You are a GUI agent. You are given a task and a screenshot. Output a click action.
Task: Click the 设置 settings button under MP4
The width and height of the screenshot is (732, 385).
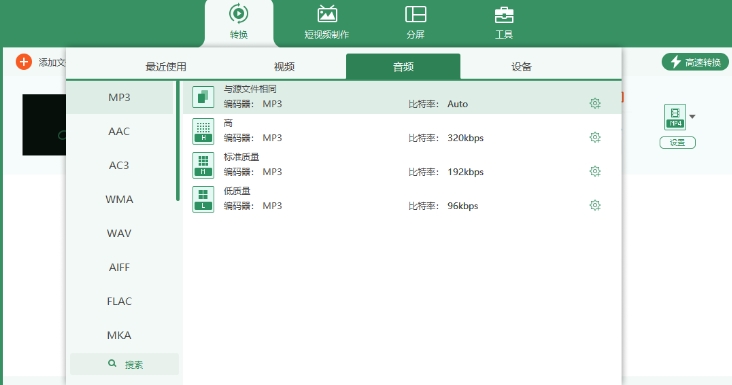pyautogui.click(x=677, y=142)
